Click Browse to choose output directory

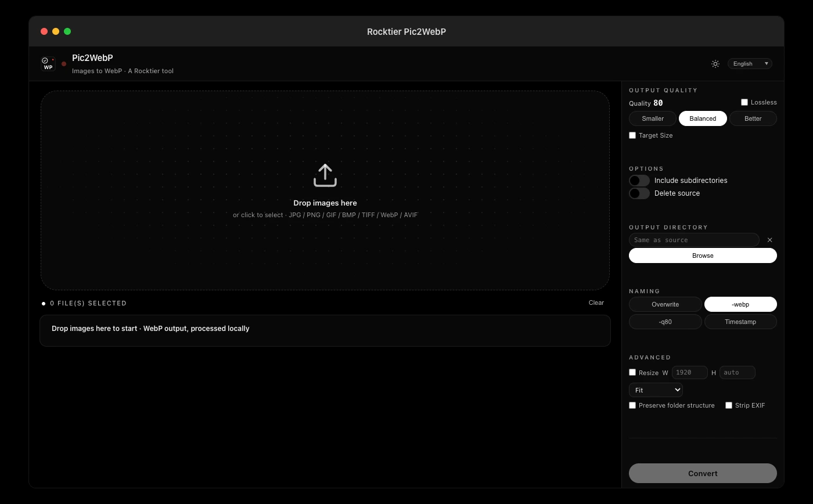pyautogui.click(x=703, y=255)
